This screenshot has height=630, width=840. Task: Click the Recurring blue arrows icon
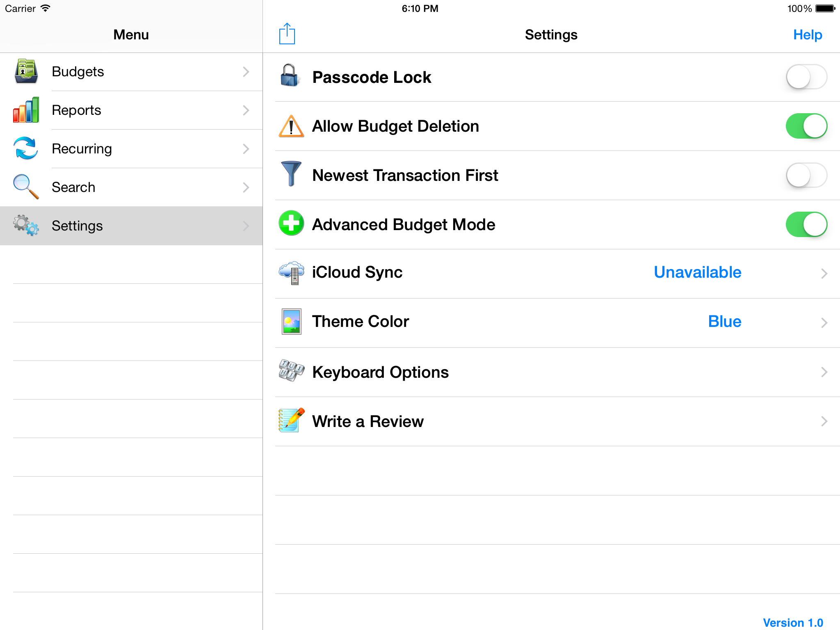26,148
